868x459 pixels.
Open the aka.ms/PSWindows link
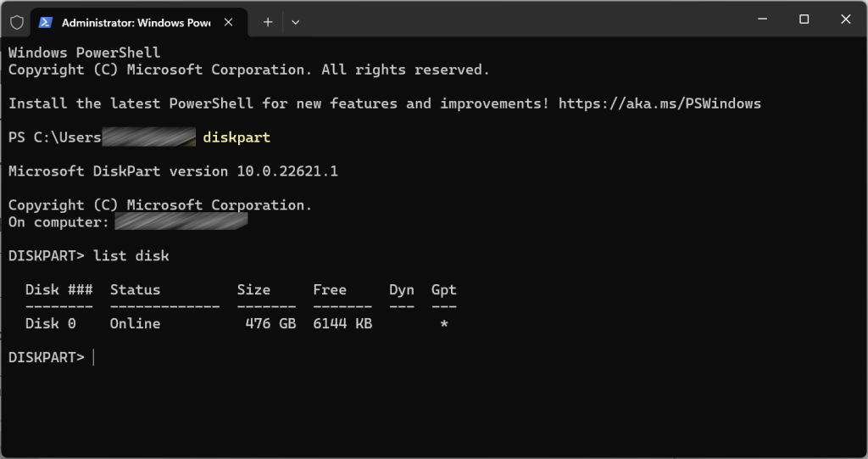(659, 104)
